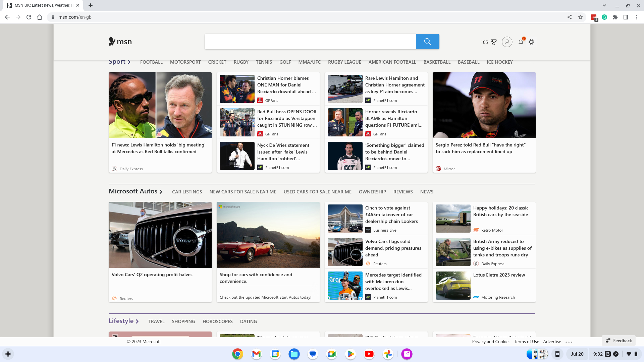Read Christian Horner blames ONE MAN article
644x362 pixels.
point(286,85)
